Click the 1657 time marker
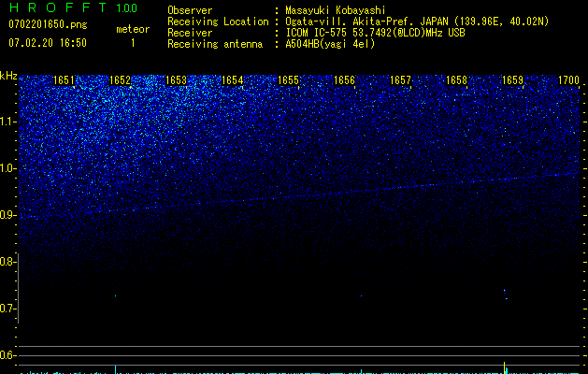 pyautogui.click(x=400, y=80)
